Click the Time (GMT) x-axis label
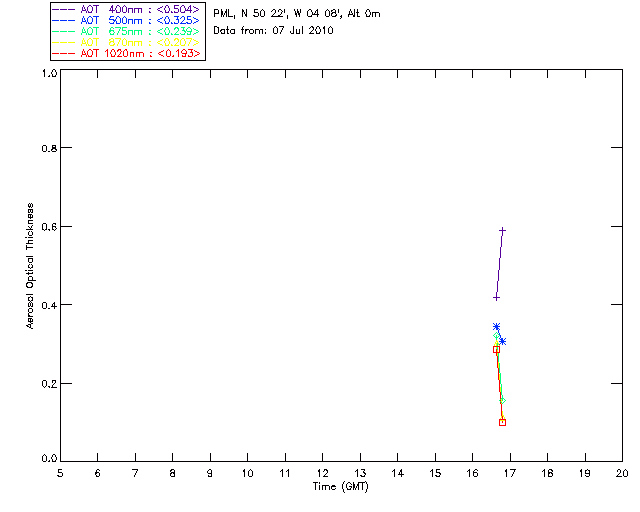This screenshot has width=640, height=512. tap(341, 487)
